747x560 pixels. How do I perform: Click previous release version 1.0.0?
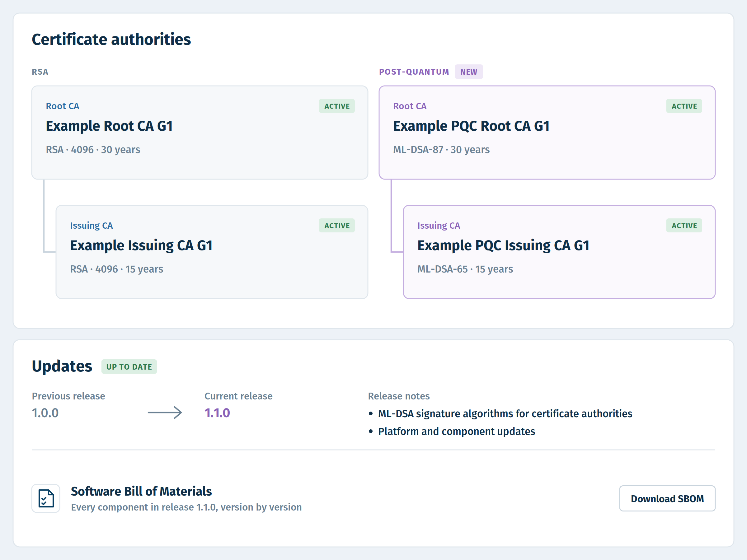point(45,413)
